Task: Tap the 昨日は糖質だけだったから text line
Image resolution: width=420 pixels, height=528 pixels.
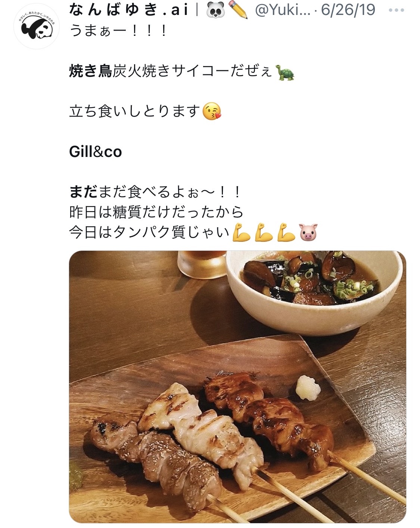Action: [156, 212]
